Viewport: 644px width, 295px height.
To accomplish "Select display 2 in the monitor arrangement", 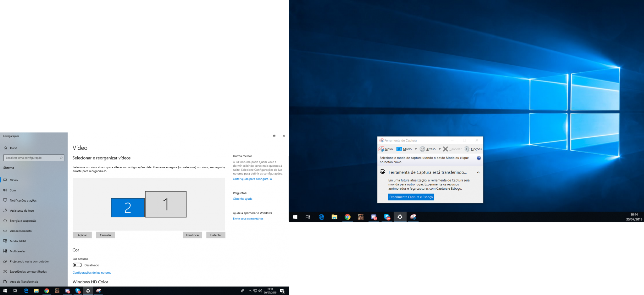I will click(x=128, y=208).
